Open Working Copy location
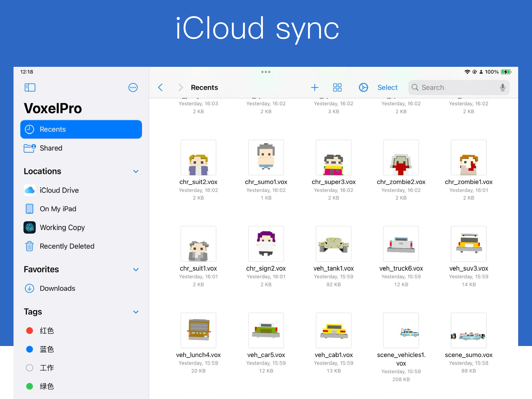Viewport: 532px width, 399px height. coord(81,227)
